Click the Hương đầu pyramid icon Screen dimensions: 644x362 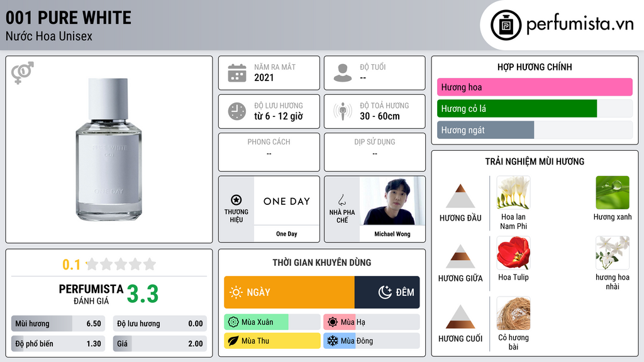coord(460,196)
